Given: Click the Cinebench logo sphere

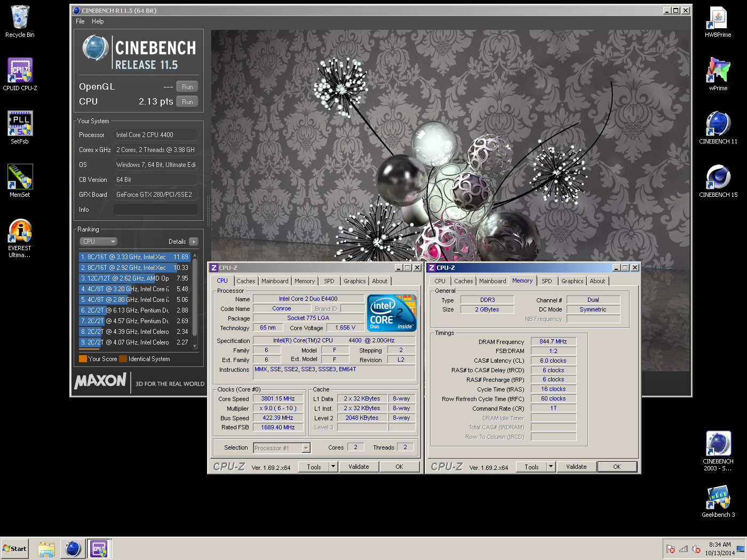Looking at the screenshot, I should [x=96, y=49].
